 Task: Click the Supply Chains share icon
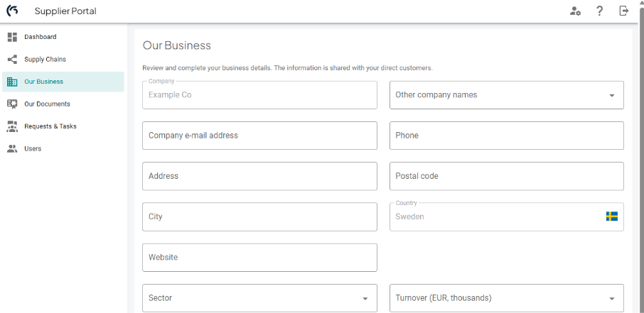pos(12,60)
